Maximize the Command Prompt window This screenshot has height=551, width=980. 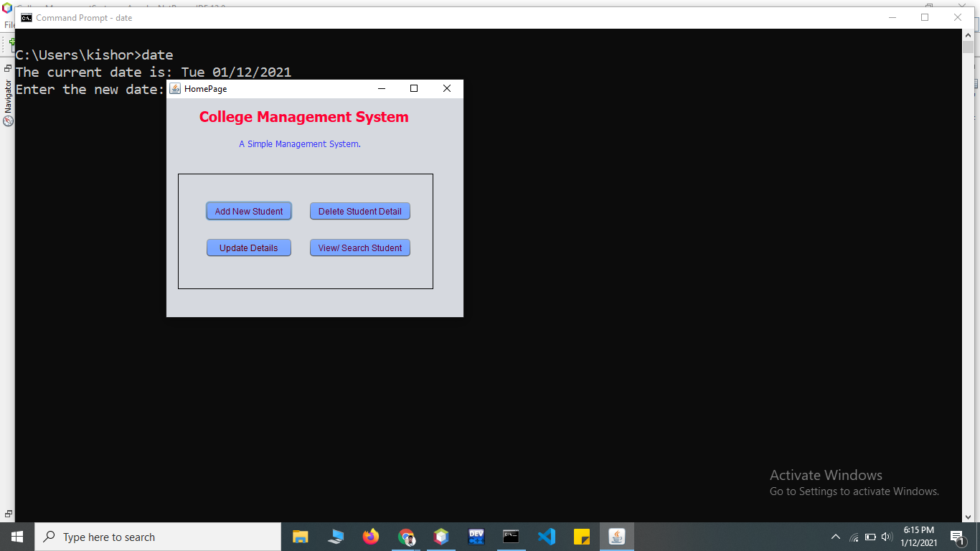click(x=925, y=18)
